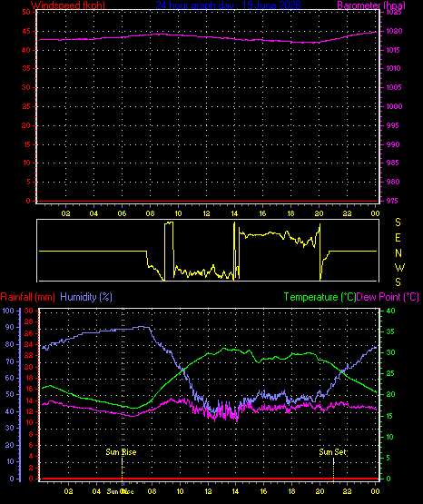Image resolution: width=423 pixels, height=504 pixels.
Task: Click the Sun Set text label
Action: 332,452
